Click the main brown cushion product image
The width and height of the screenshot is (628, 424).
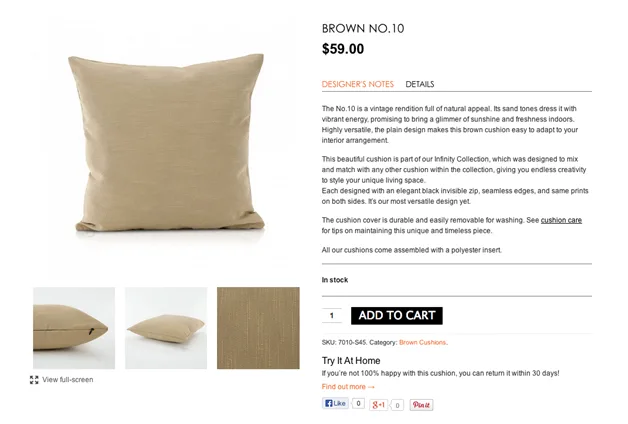point(165,140)
